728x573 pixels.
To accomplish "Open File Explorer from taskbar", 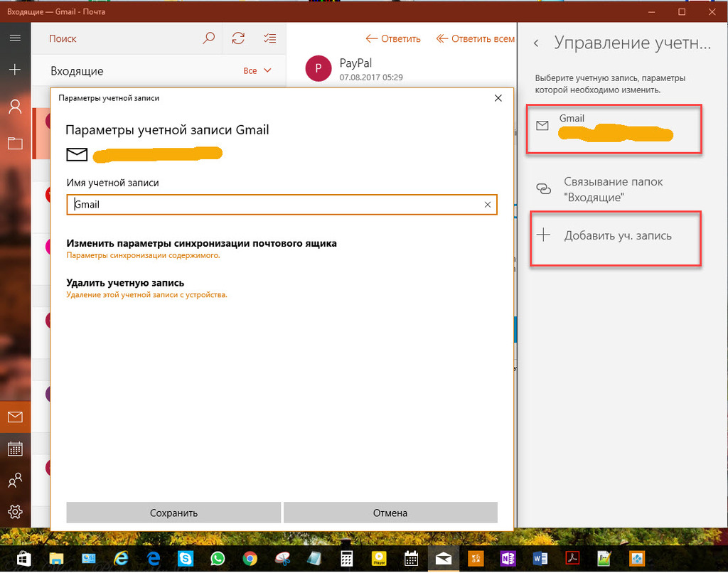I will point(56,559).
